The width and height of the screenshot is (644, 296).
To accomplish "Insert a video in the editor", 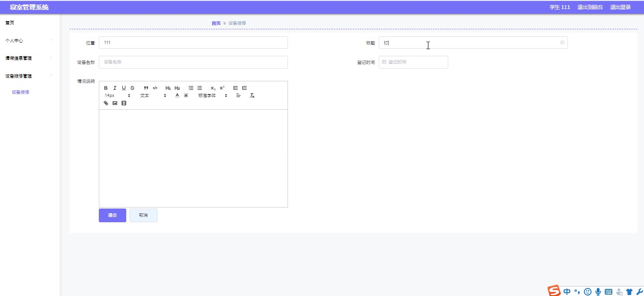I will 124,103.
